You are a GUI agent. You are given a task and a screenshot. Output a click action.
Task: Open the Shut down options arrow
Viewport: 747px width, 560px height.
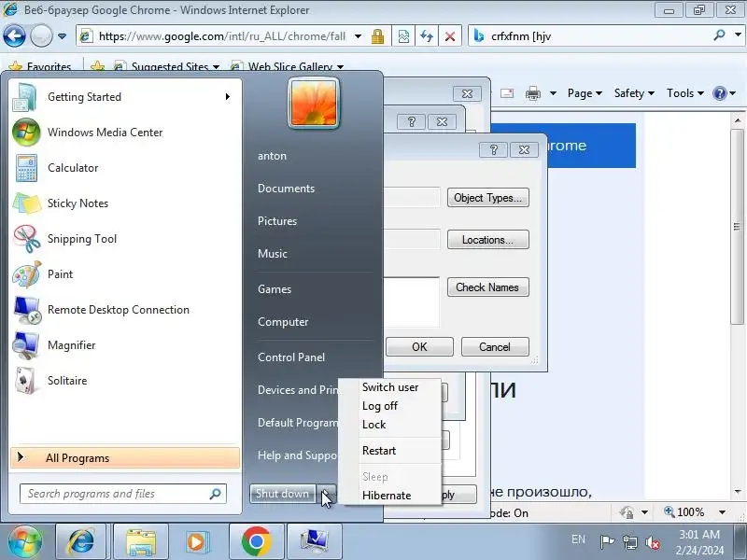coord(327,494)
